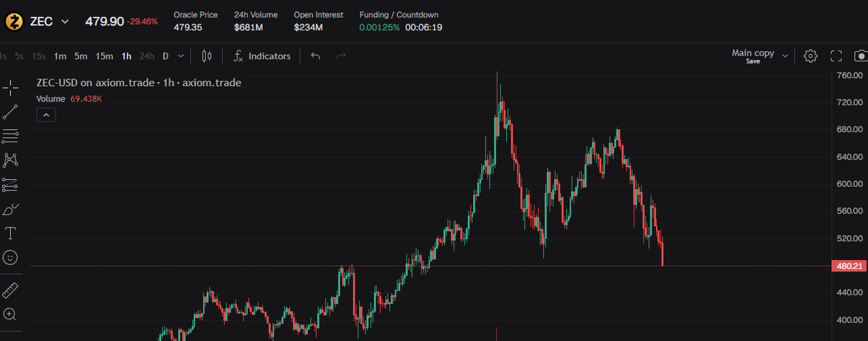This screenshot has height=341, width=868.
Task: Click the 720.00 price axis label
Action: (851, 103)
